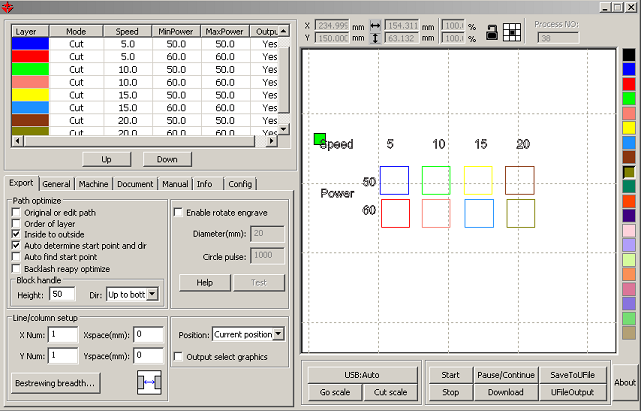Click layer list scroll right arrow

click(x=271, y=141)
